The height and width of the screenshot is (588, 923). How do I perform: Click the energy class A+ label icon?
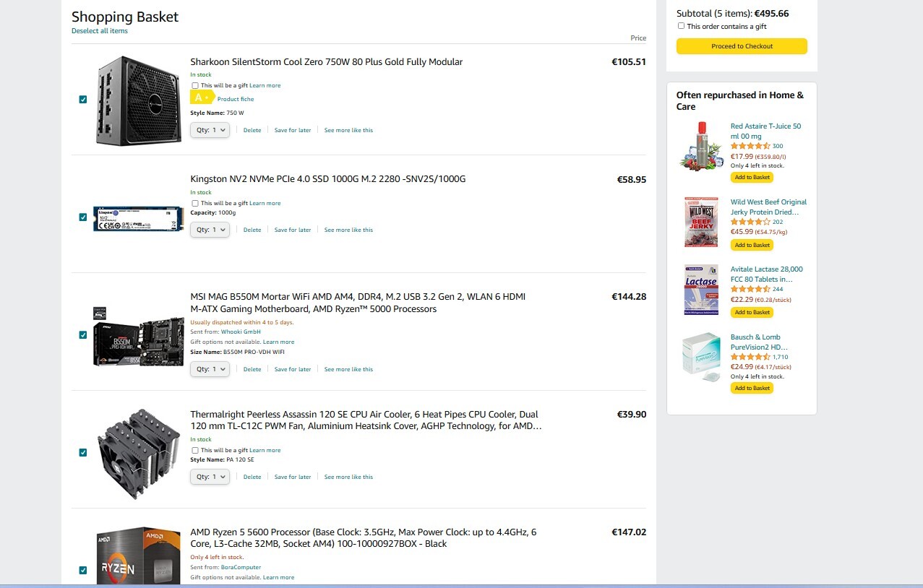202,98
